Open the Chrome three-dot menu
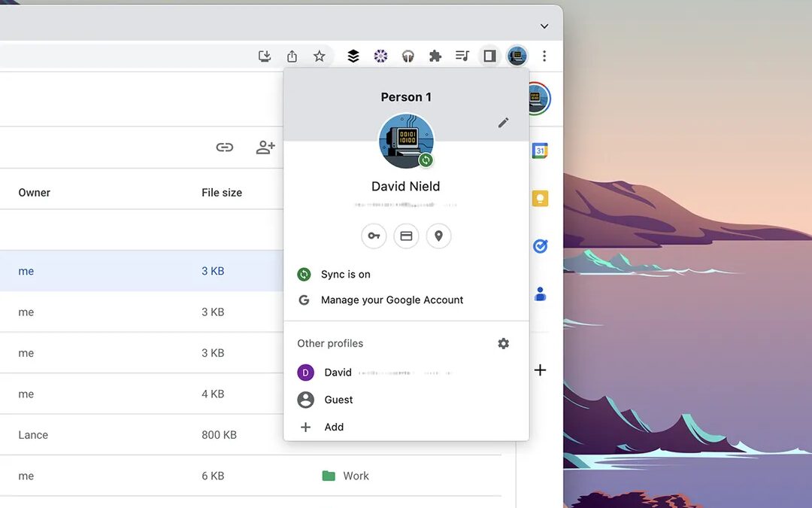This screenshot has height=508, width=812. (544, 56)
